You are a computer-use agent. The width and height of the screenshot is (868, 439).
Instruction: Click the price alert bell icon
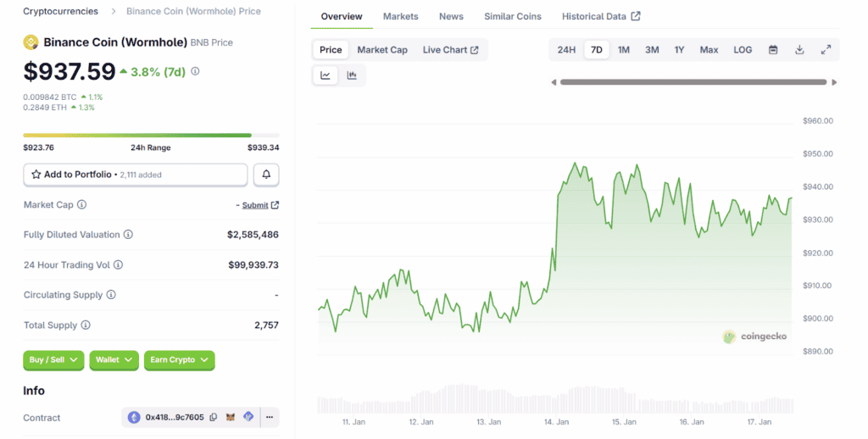click(x=266, y=175)
